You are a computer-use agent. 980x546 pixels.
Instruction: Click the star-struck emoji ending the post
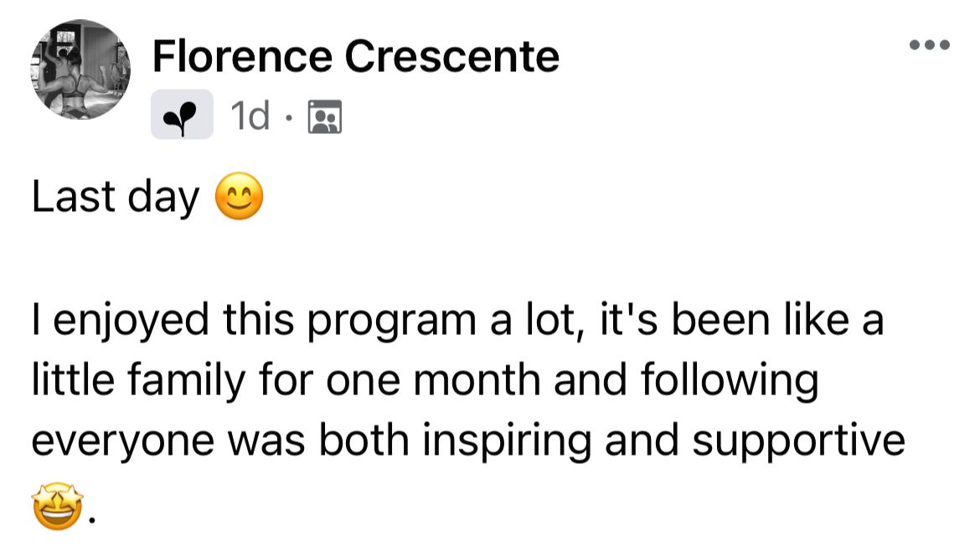tap(58, 506)
